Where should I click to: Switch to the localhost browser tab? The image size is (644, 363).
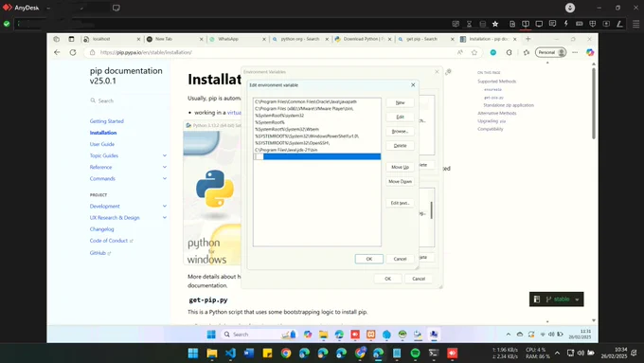112,39
